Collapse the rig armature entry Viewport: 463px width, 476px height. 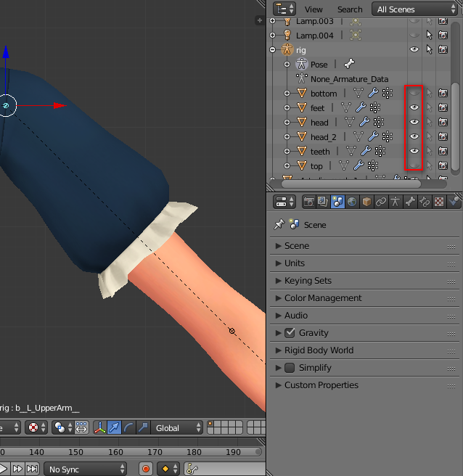pyautogui.click(x=273, y=50)
